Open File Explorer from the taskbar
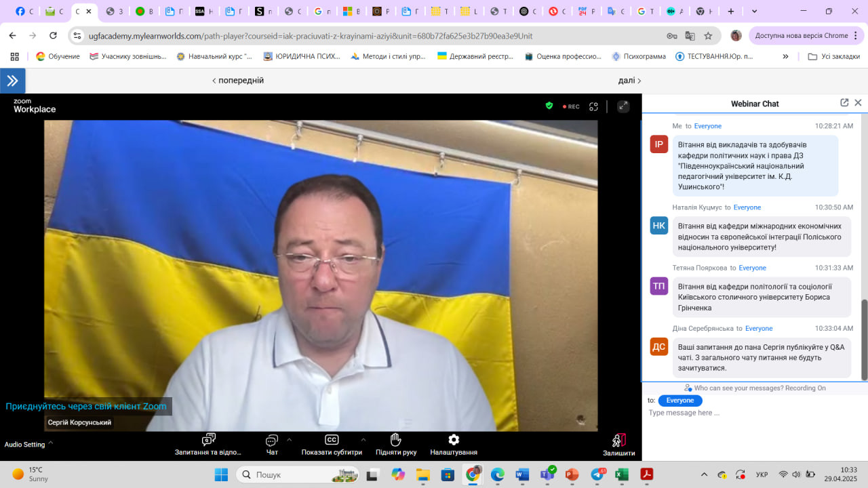 423,474
